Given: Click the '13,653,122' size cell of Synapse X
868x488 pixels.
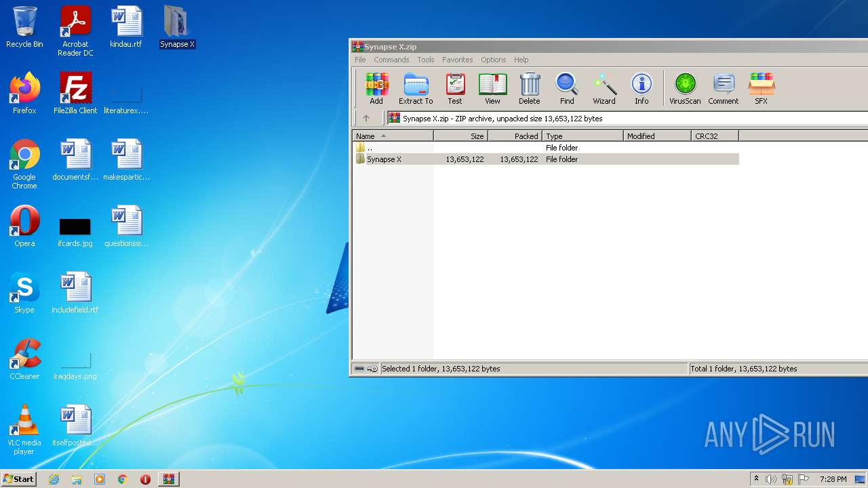Looking at the screenshot, I should [465, 159].
